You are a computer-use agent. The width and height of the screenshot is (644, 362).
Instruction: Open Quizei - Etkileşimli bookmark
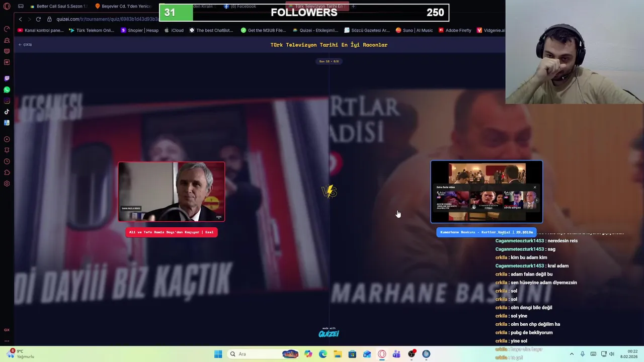pyautogui.click(x=315, y=30)
